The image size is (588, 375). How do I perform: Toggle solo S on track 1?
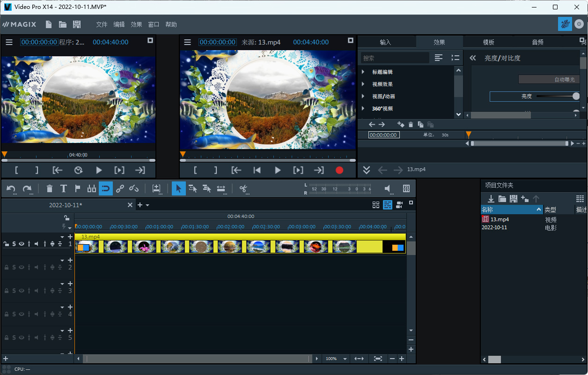tap(14, 244)
